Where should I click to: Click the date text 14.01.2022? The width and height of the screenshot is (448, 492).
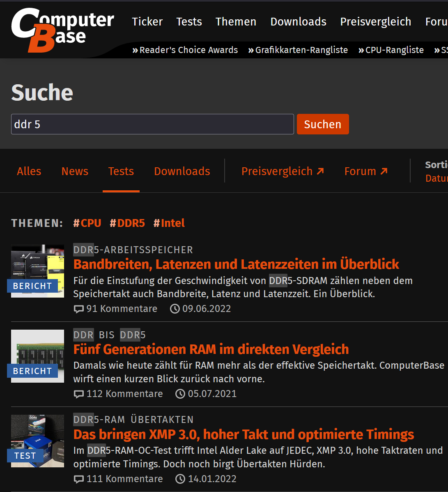212,479
